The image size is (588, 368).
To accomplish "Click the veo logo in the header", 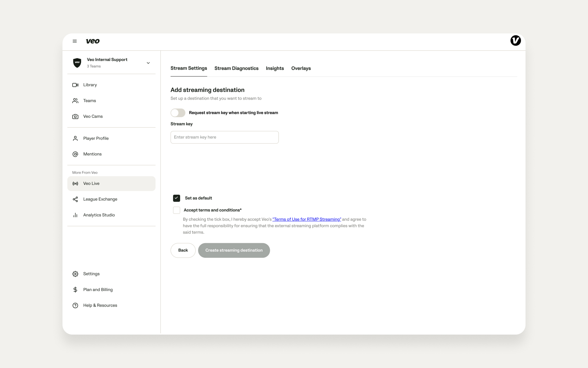I will 92,41.
